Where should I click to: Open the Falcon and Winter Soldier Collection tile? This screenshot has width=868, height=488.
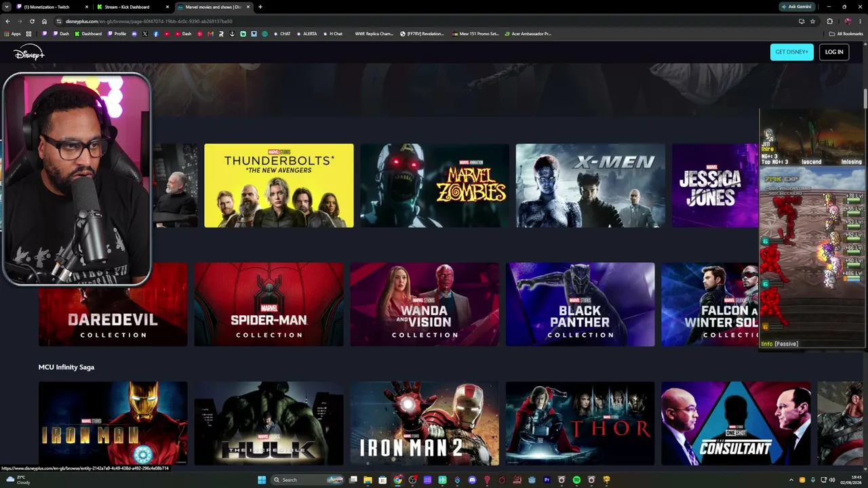[x=710, y=304]
